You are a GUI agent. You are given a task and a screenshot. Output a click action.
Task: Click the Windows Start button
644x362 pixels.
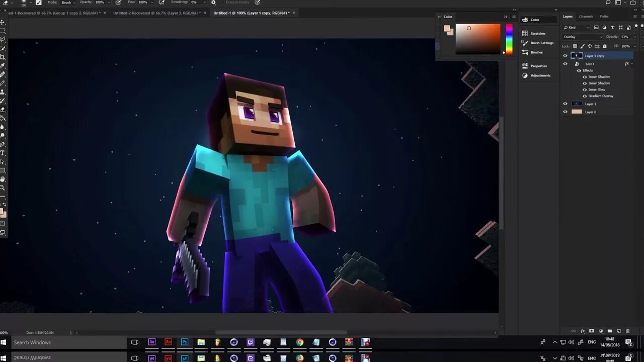click(3, 342)
